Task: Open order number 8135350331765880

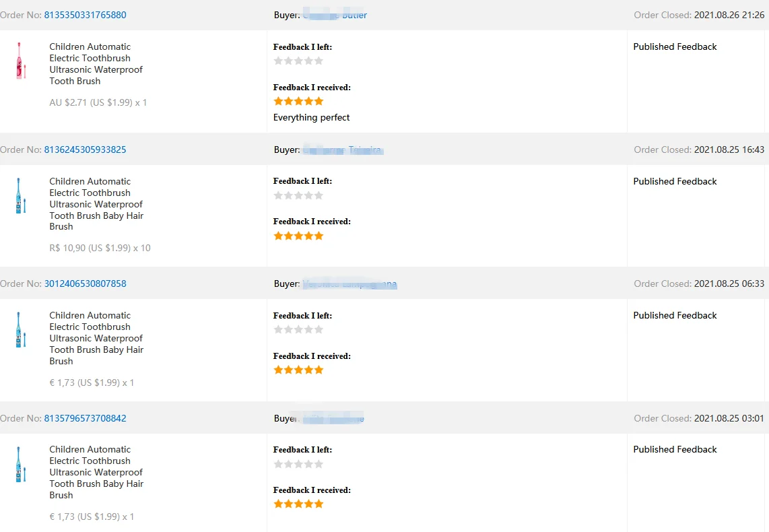Action: (86, 15)
